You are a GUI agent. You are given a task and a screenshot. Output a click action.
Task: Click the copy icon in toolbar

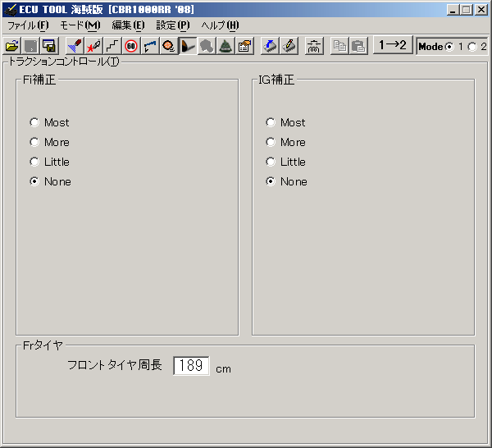tap(339, 46)
